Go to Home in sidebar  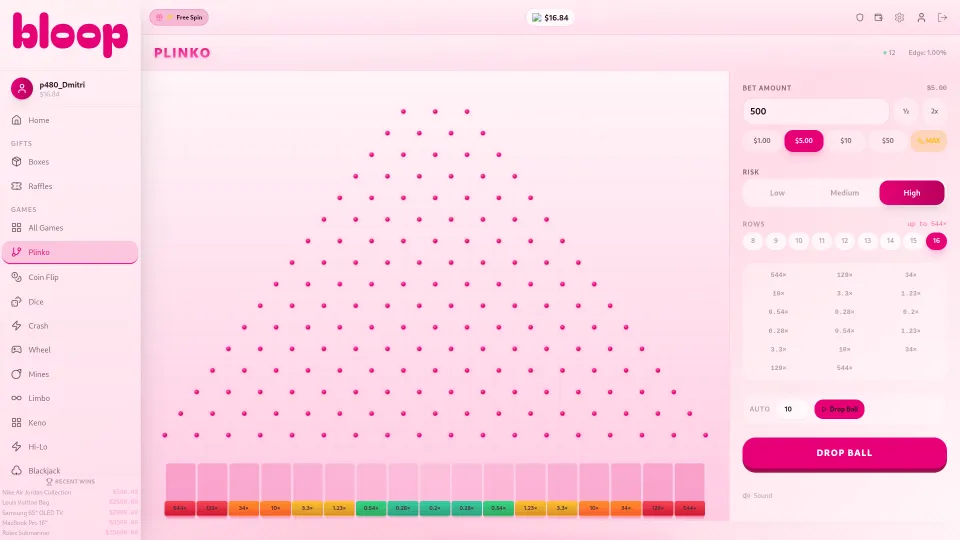70,120
